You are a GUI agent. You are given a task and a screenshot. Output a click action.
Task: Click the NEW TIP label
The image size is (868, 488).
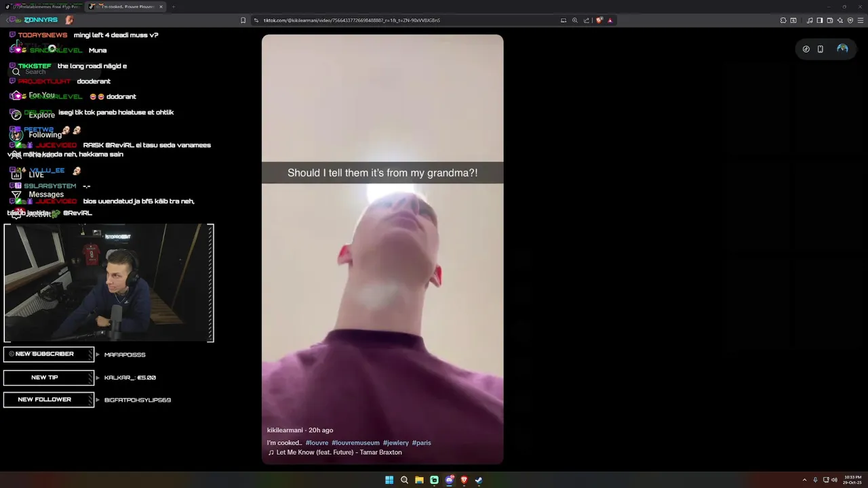click(x=48, y=378)
